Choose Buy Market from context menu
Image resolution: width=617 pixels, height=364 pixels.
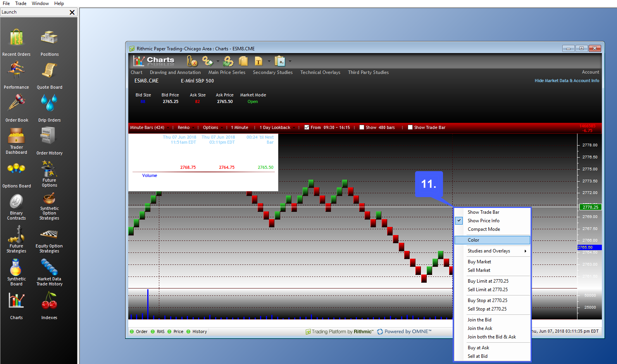pos(492,262)
